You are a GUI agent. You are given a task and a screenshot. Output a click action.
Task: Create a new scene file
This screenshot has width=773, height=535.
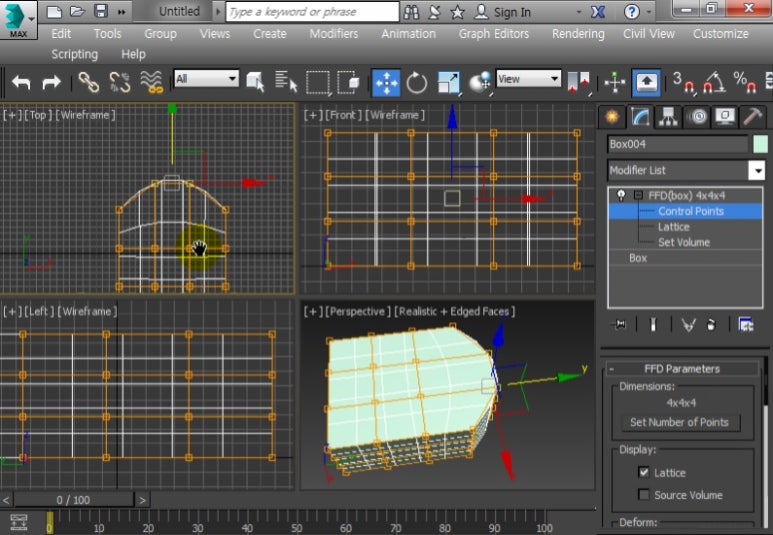[54, 11]
